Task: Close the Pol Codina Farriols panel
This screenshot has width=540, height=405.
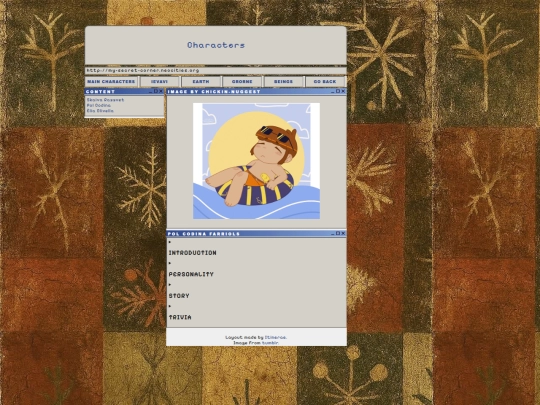Action: [x=343, y=233]
